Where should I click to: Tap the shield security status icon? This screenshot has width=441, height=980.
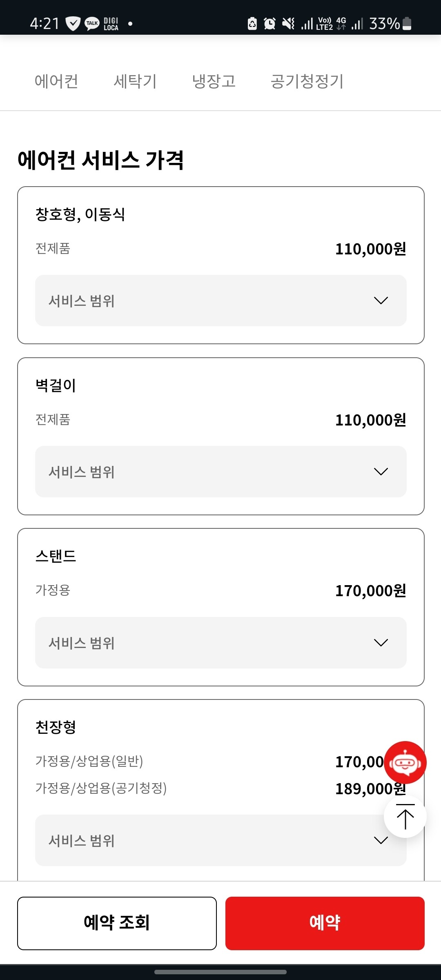click(73, 24)
